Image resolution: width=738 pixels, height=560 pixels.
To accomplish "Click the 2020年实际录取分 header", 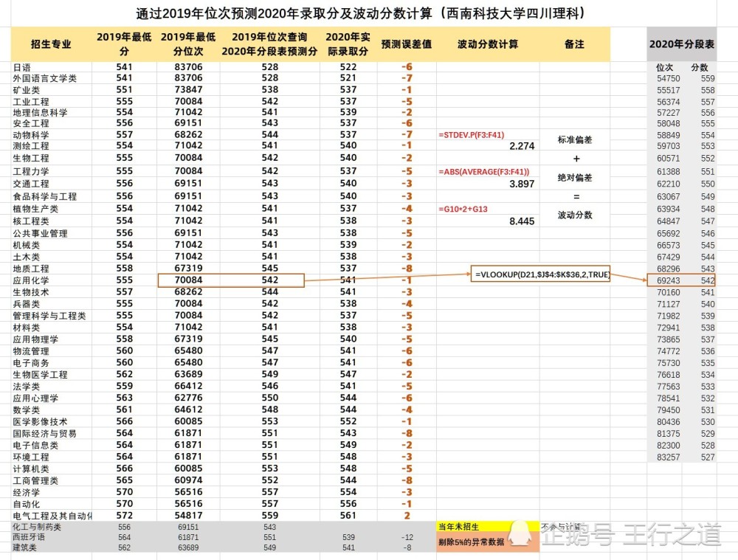I will (x=348, y=44).
